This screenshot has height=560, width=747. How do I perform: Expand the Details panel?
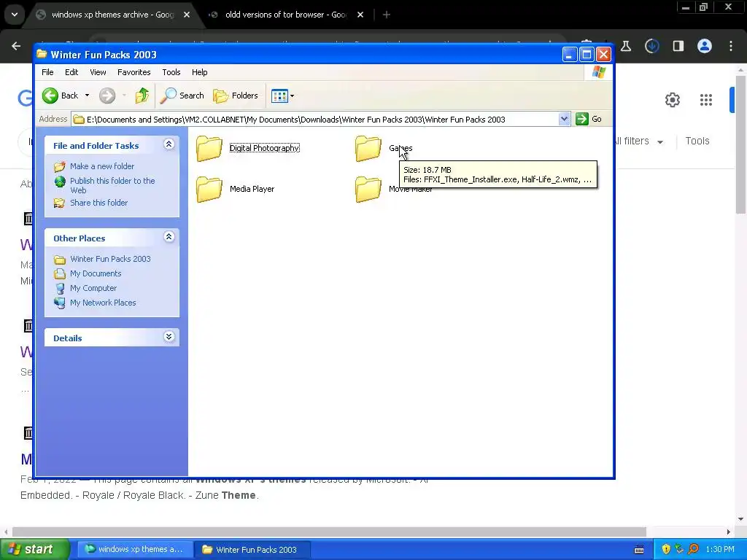[169, 337]
